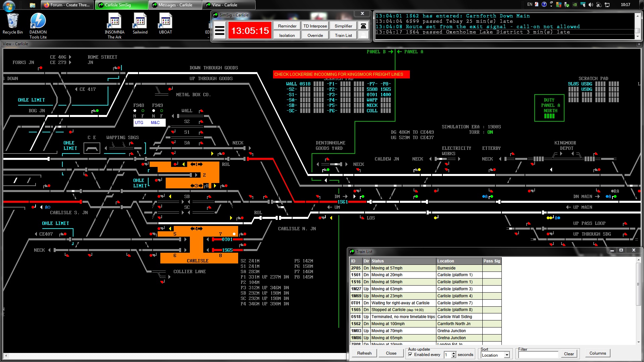Click F948 F indicator green dot
Screen dimensions: 644x362
pyautogui.click(x=143, y=111)
